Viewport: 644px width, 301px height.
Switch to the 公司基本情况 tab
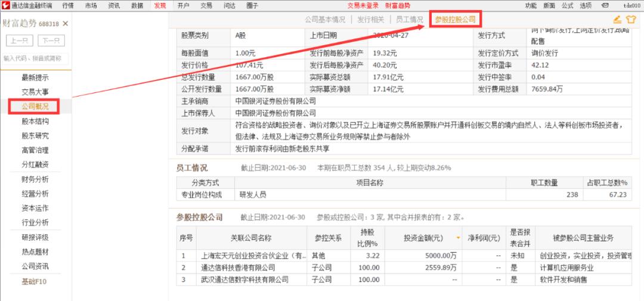coord(325,19)
